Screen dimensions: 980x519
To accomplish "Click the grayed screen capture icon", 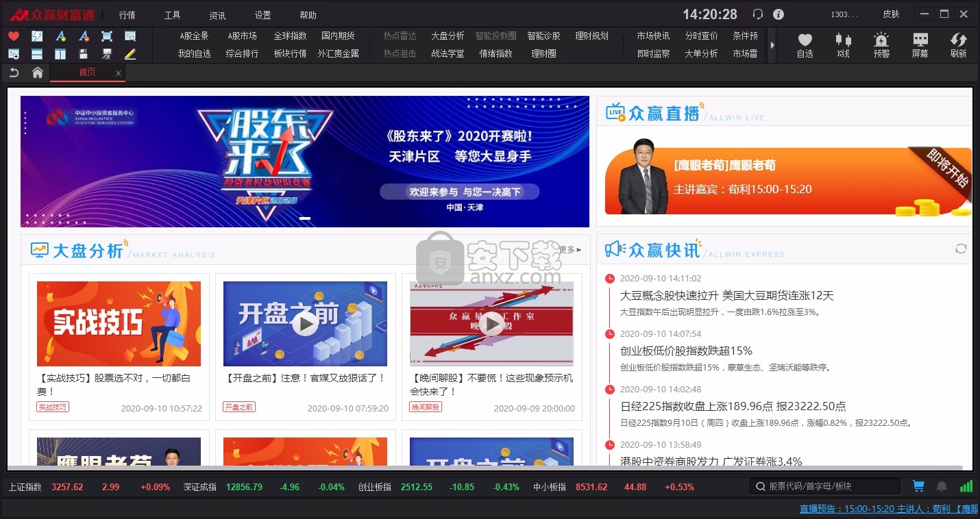I will [107, 53].
